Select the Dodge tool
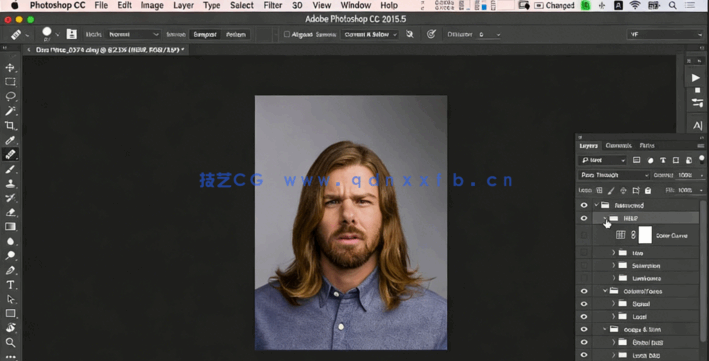Screen dimensions: 709x361 point(10,256)
